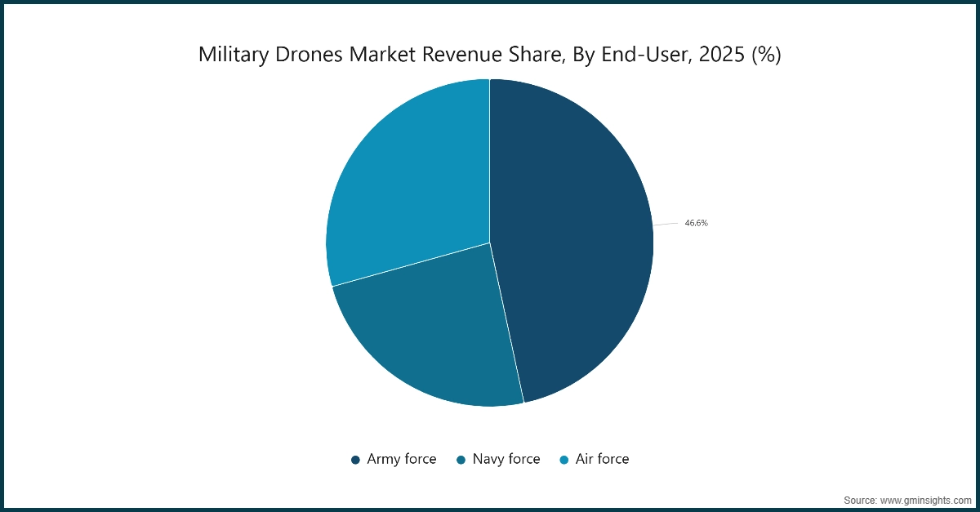
Task: Click the chart title text
Action: click(490, 56)
